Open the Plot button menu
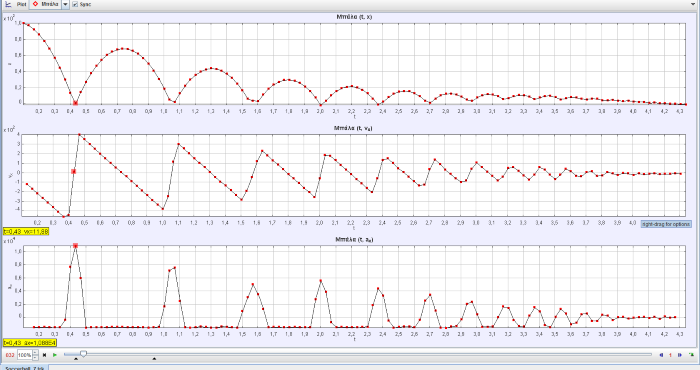700x370 pixels. click(x=21, y=4)
